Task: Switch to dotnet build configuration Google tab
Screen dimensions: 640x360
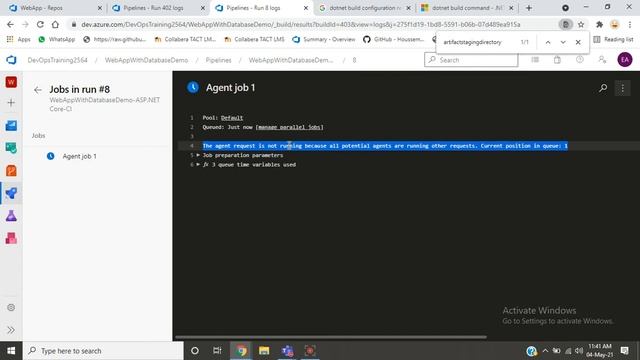Action: (366, 8)
